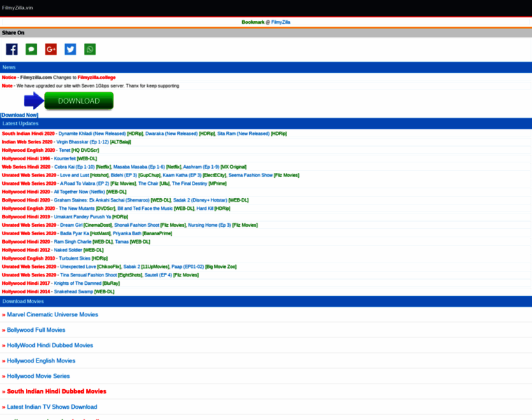Open Seema Fashion Show link
Viewport: 532px width, 420px height.
tap(251, 175)
